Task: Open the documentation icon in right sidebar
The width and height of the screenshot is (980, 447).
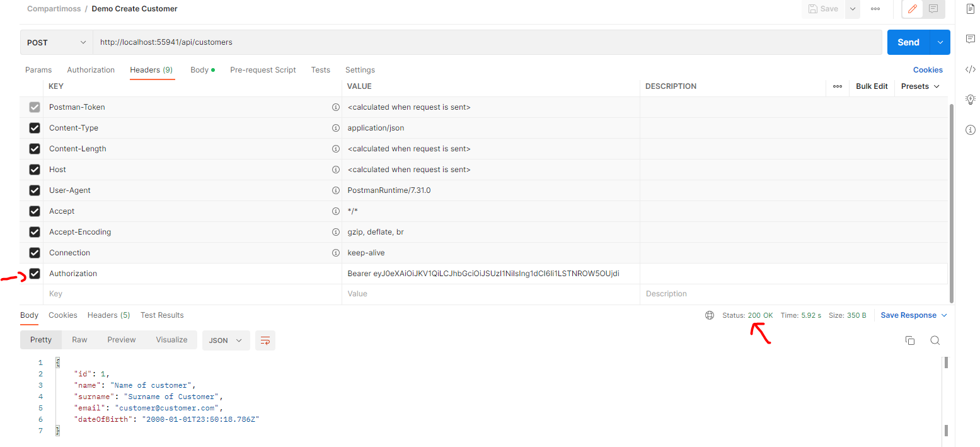Action: click(x=970, y=9)
